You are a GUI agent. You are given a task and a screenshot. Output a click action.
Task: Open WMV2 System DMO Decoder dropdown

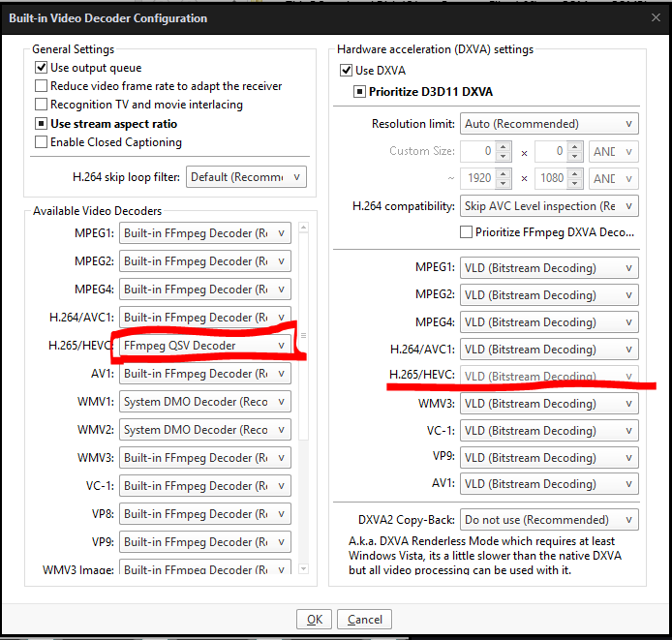tap(205, 430)
